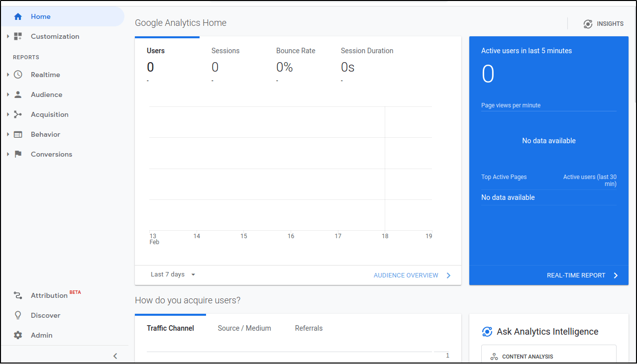This screenshot has width=637, height=364.
Task: Click the Page views per minute label
Action: click(x=511, y=105)
